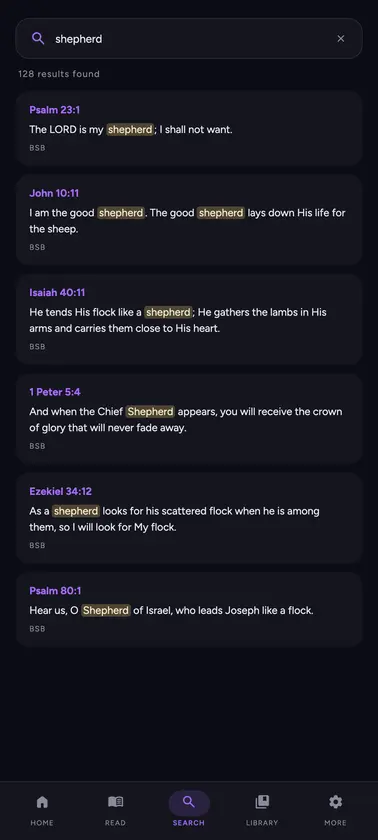Open the John 10:11 reference
The image size is (378, 840).
pyautogui.click(x=54, y=193)
